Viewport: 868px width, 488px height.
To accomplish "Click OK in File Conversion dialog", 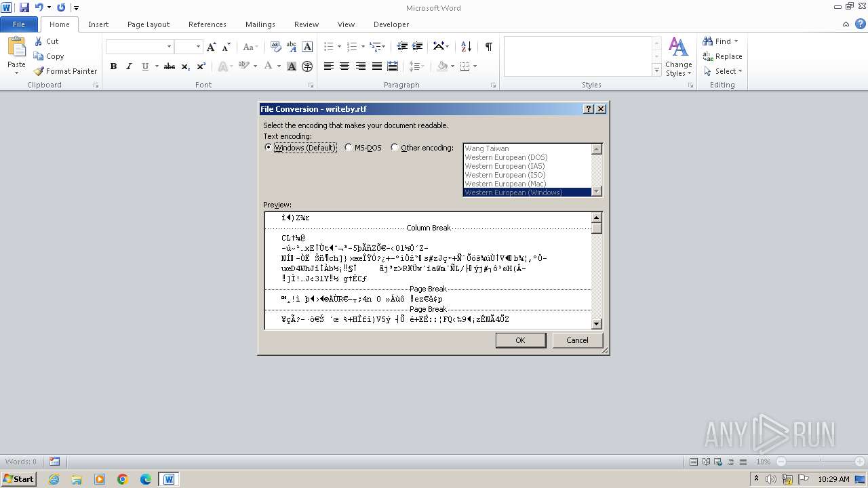I will pos(520,340).
